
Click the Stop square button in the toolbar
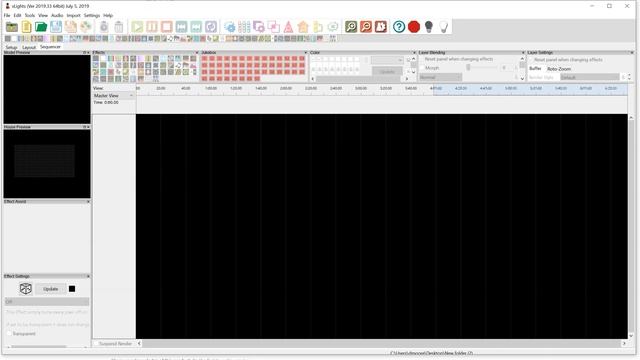[x=167, y=27]
